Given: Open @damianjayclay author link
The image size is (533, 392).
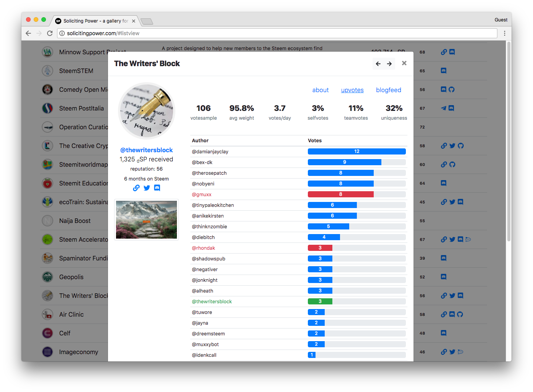Looking at the screenshot, I should (210, 152).
